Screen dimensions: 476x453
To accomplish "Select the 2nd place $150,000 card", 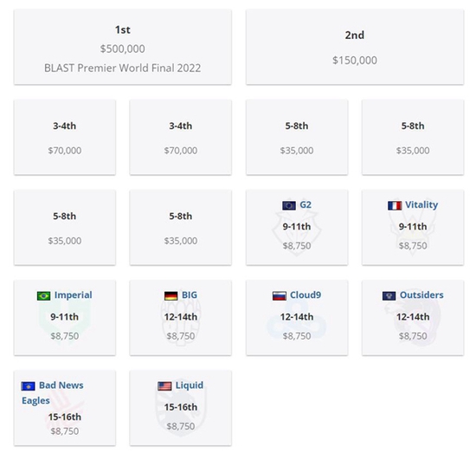I will click(355, 47).
